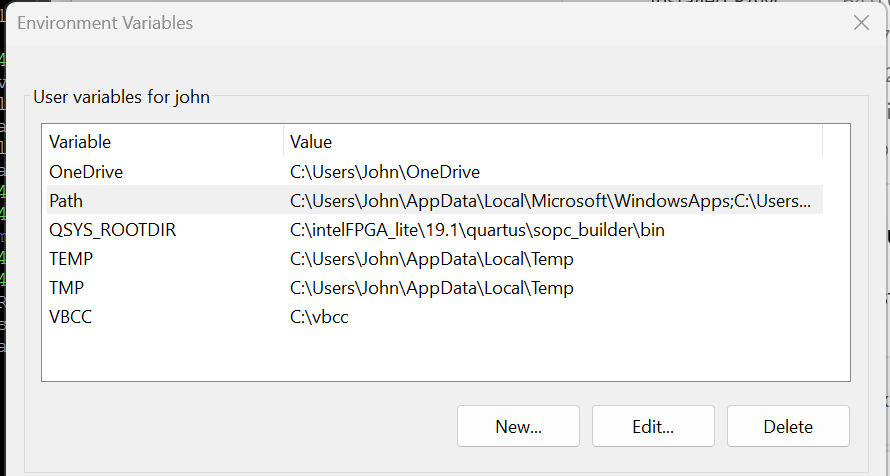Select the TEMP variable name
The image size is (890, 476).
(x=69, y=259)
